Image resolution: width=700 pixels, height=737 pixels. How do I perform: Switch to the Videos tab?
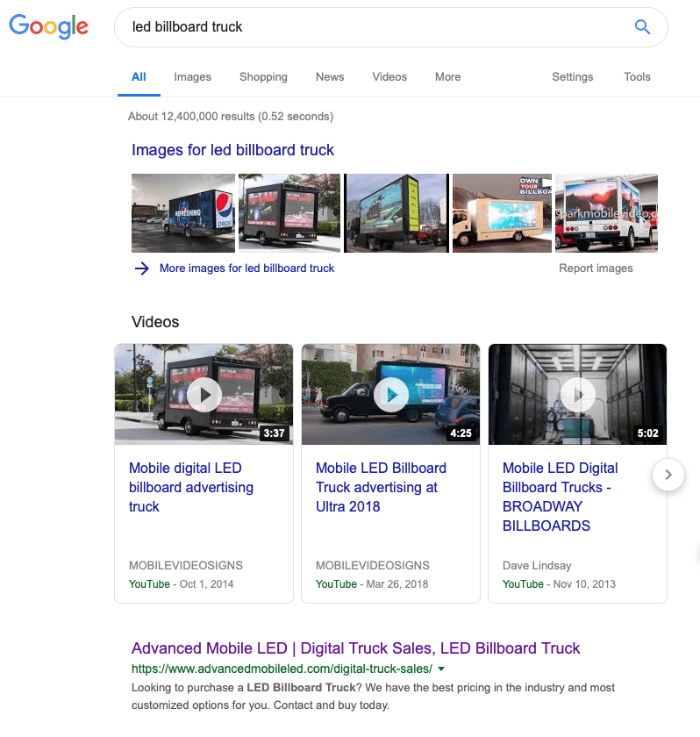(389, 76)
